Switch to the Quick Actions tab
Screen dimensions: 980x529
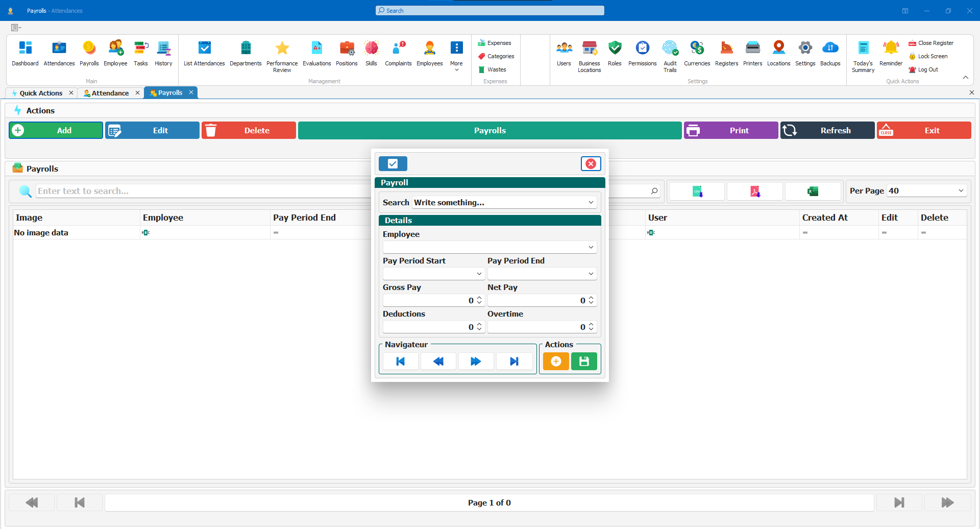click(42, 93)
